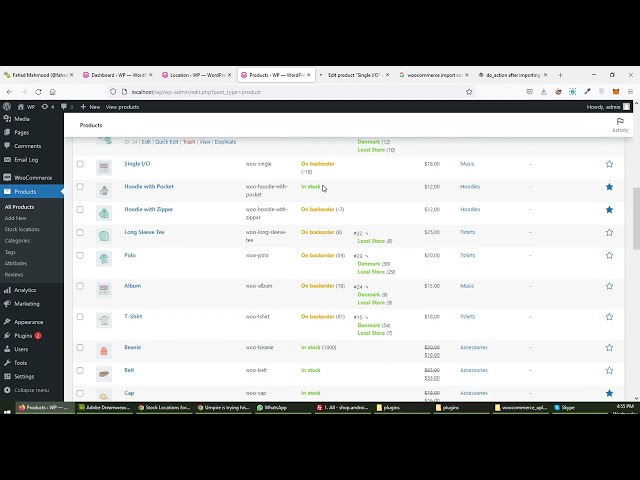Open browser home page icon

pyautogui.click(x=53, y=92)
